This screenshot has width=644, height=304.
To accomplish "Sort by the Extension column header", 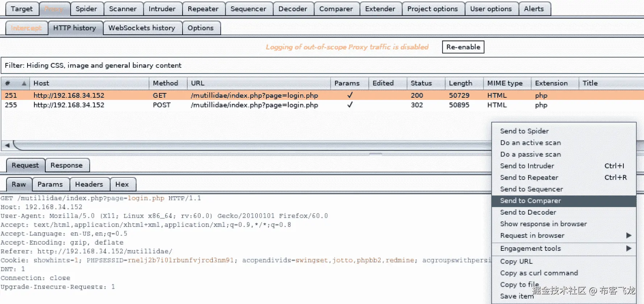I will 555,83.
